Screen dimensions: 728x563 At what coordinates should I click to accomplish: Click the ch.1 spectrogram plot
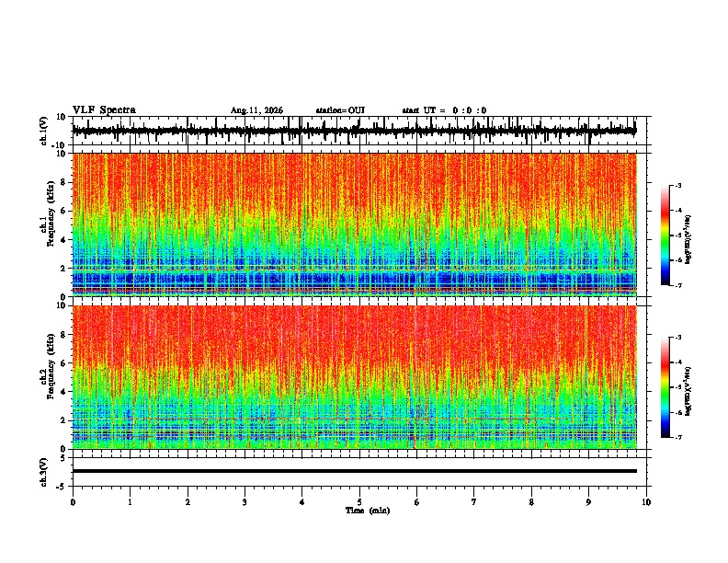click(x=355, y=224)
